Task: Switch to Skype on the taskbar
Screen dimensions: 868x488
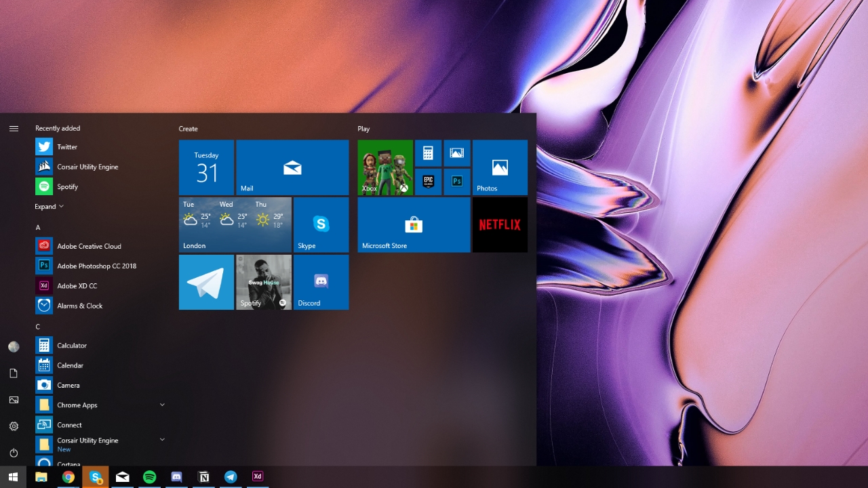Action: coord(96,477)
